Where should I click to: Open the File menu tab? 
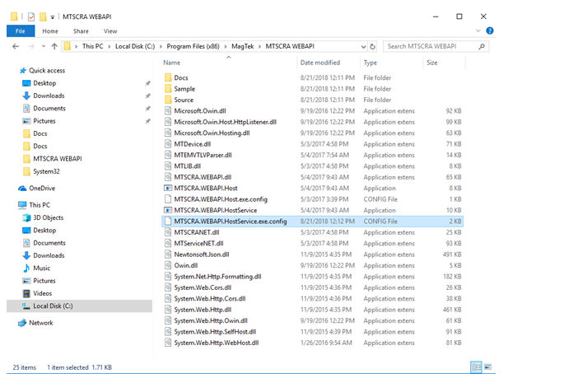(20, 30)
